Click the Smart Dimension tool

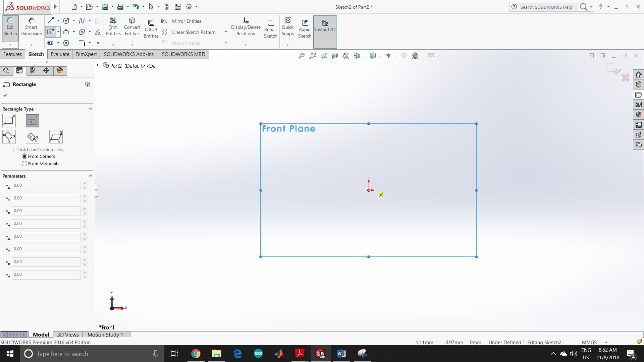tap(31, 26)
